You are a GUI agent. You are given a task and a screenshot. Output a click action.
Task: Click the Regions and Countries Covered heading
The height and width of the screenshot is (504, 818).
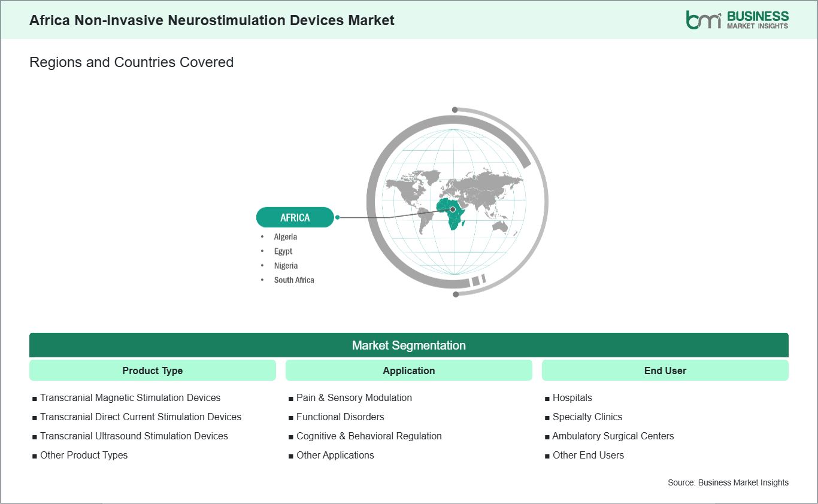[x=131, y=62]
